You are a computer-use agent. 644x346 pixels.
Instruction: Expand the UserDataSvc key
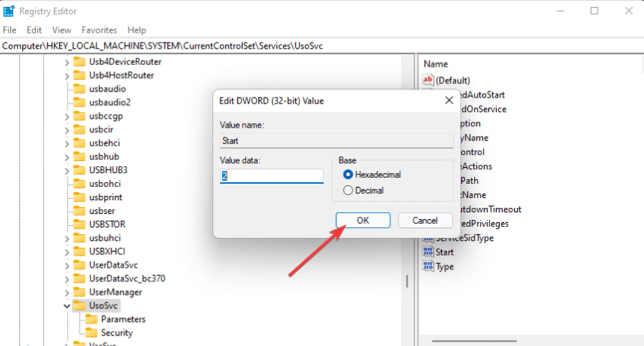coord(66,266)
